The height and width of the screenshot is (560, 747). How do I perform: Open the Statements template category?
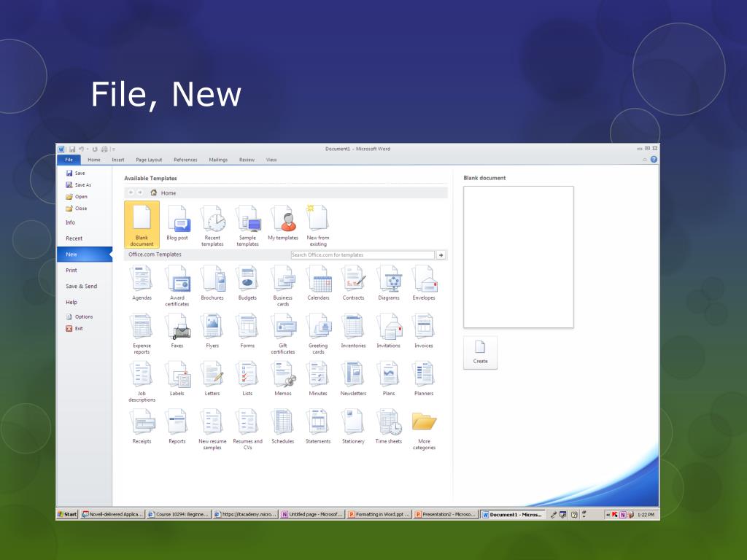coord(318,426)
